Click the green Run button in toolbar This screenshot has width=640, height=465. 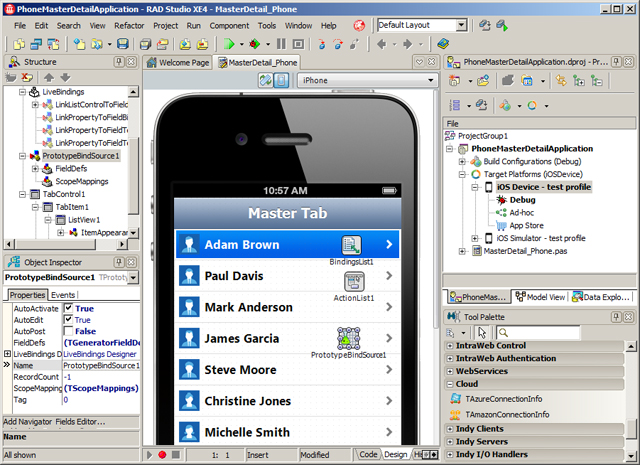[229, 44]
